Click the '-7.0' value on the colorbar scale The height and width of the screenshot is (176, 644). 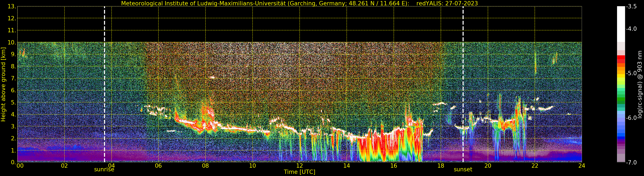[632, 163]
